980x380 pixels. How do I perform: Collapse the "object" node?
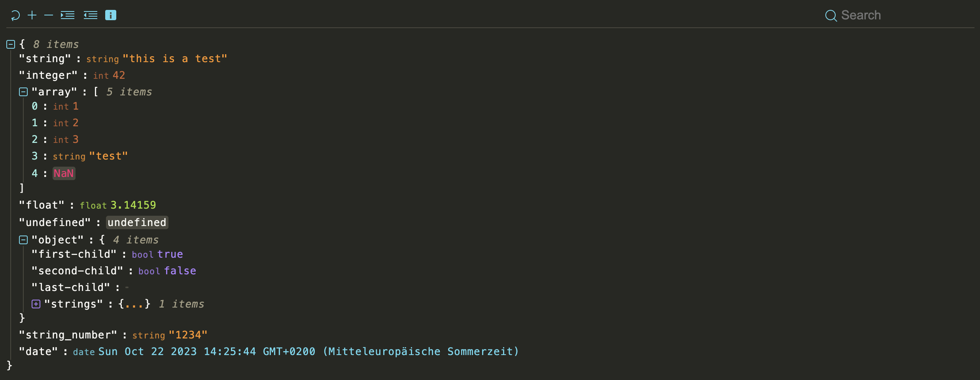[23, 239]
